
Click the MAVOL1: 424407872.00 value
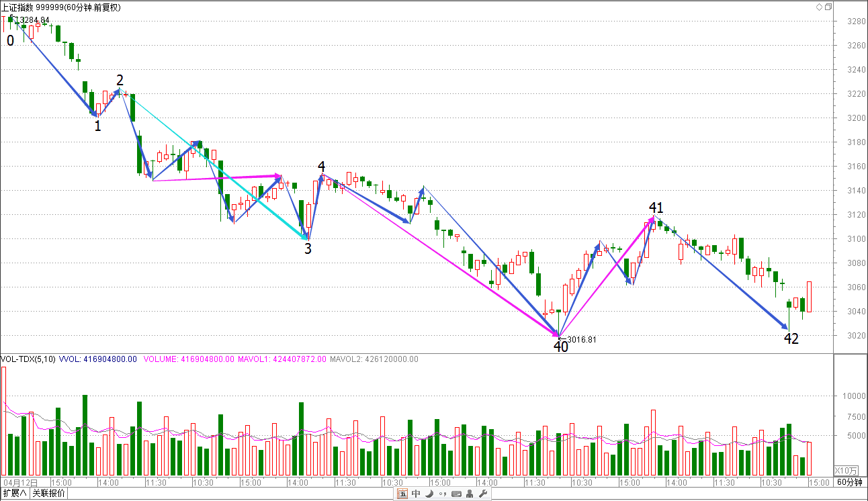pos(282,359)
